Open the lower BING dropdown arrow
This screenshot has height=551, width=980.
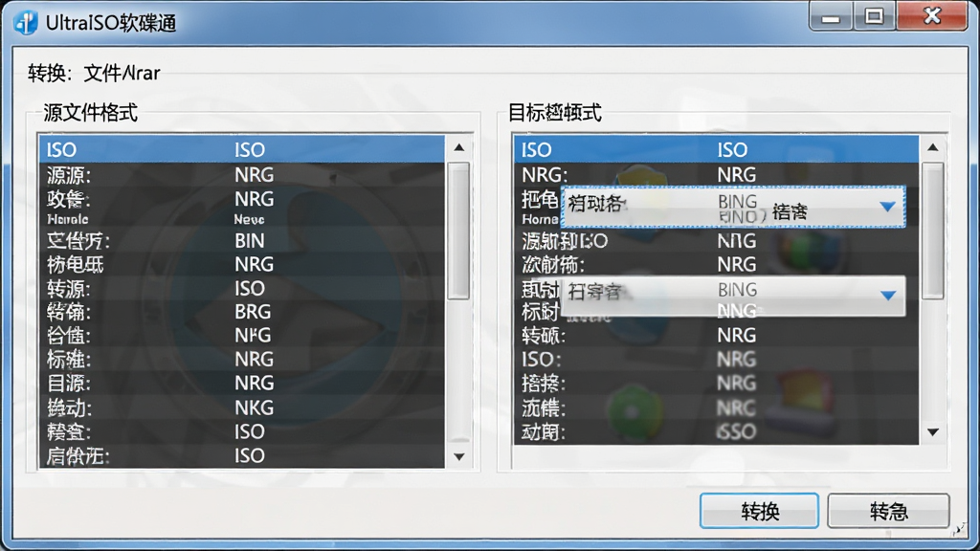pos(887,295)
